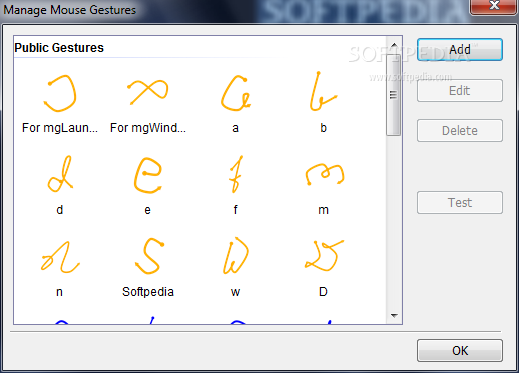
Task: Select the m gesture drawing
Action: click(x=325, y=174)
